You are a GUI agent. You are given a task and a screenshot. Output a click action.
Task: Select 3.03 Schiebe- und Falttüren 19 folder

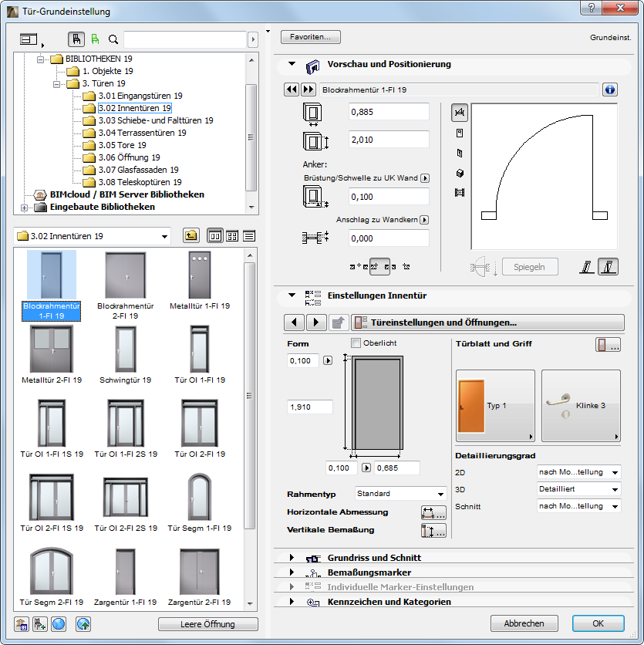tap(156, 120)
